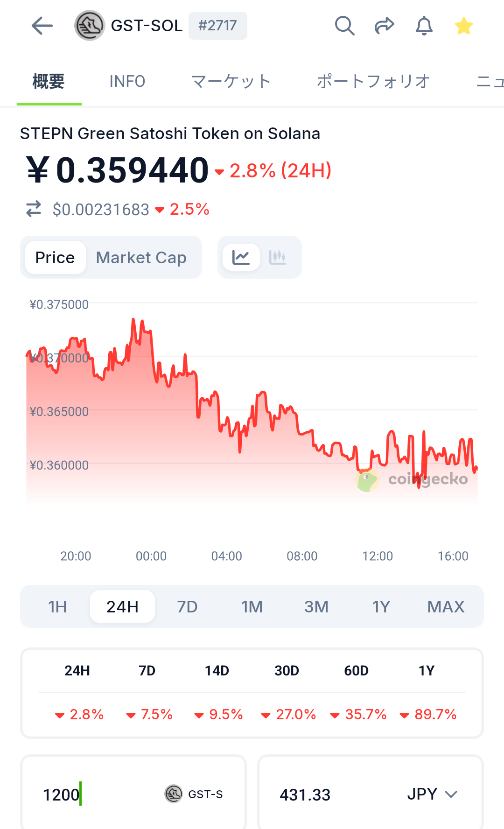Select the Price chart toggle
Screen dimensions: 504x829
coord(55,258)
